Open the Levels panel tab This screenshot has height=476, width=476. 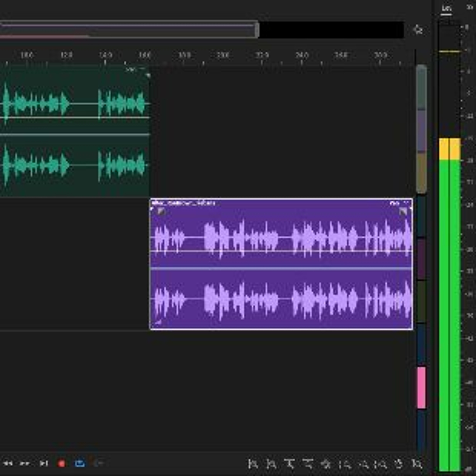coord(446,9)
